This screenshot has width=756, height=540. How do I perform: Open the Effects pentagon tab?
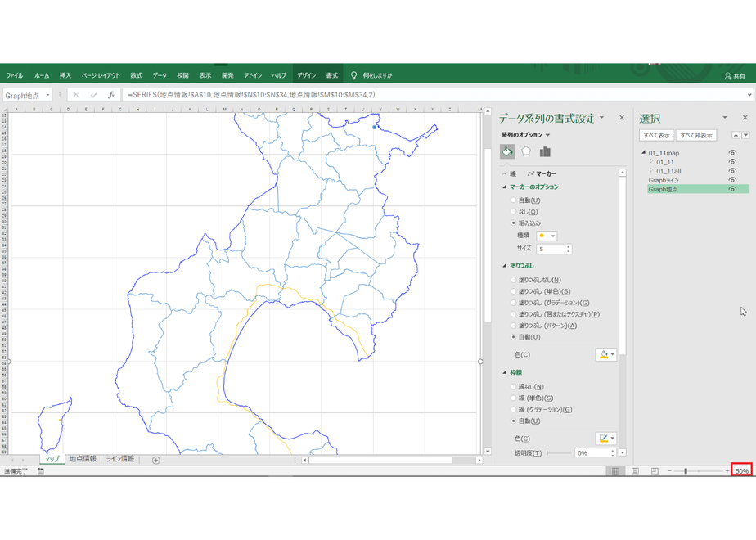[x=526, y=152]
